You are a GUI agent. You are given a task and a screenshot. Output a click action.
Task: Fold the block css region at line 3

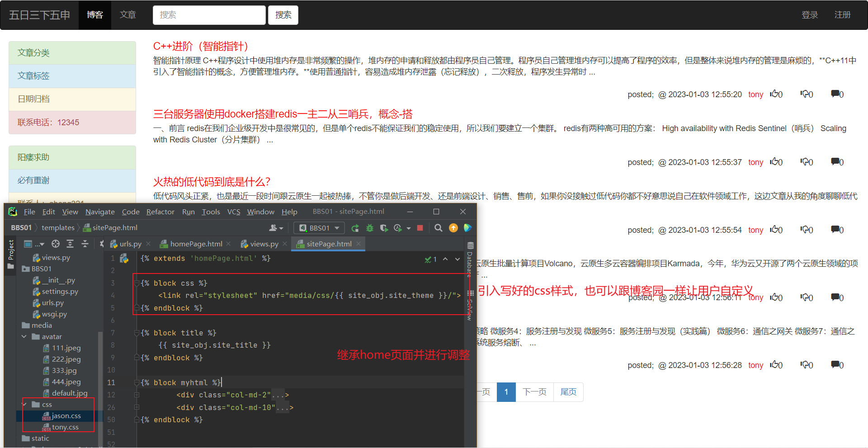[x=137, y=283]
